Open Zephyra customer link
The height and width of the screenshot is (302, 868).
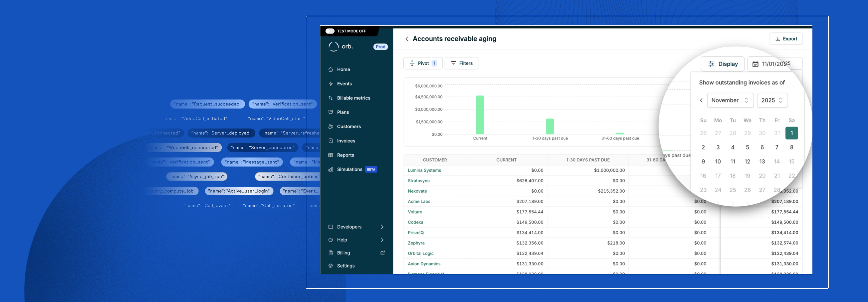coord(416,243)
